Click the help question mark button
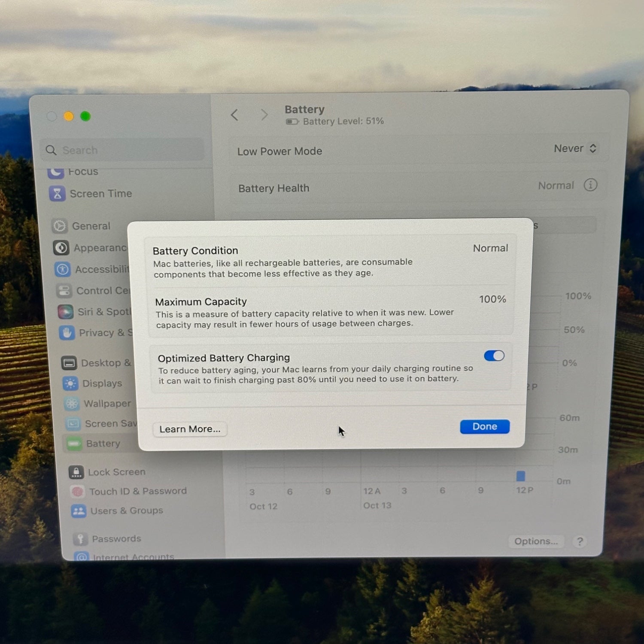 point(580,541)
